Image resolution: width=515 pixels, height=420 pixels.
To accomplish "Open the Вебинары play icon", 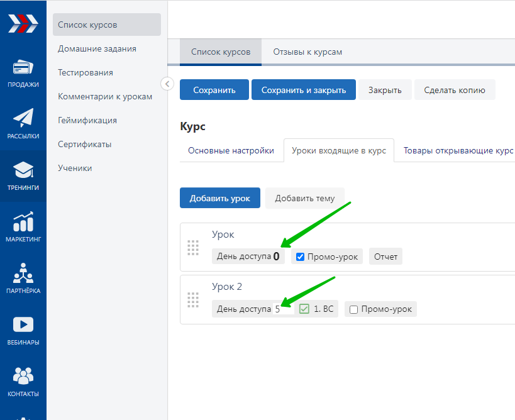I will tap(23, 324).
